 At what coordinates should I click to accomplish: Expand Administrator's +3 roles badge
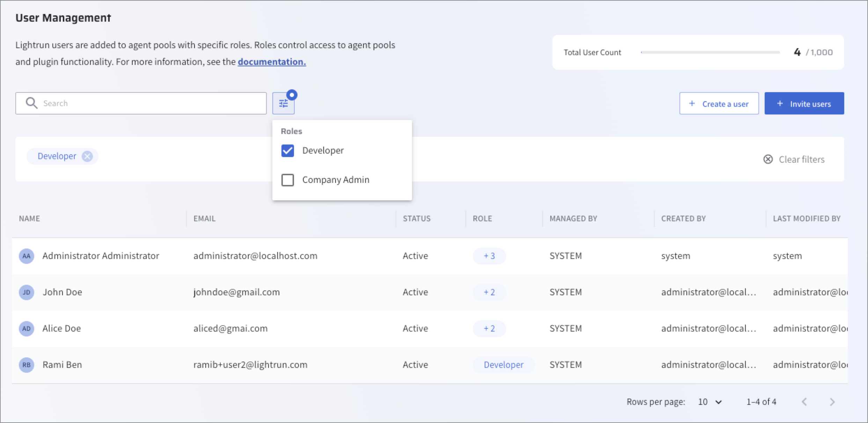(x=489, y=256)
